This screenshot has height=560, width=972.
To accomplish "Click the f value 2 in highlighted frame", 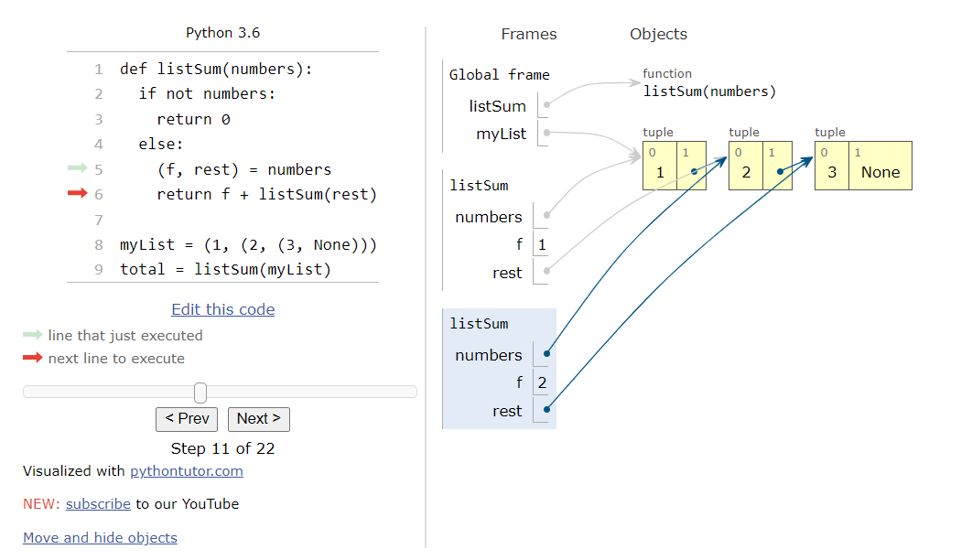I will click(542, 382).
